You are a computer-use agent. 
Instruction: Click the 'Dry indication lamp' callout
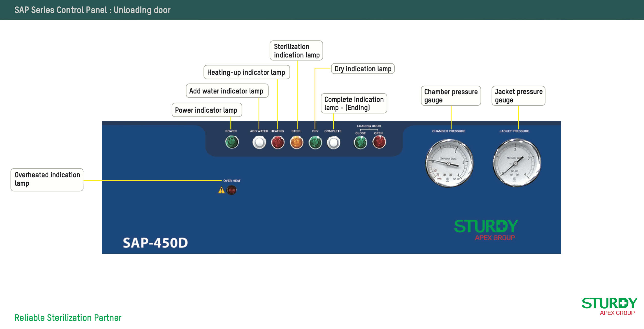(363, 69)
